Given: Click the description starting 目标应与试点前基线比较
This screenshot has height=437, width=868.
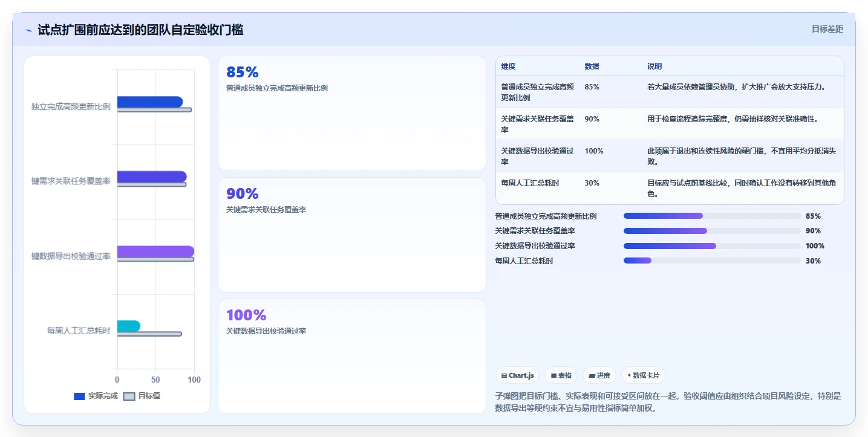Looking at the screenshot, I should pos(742,189).
